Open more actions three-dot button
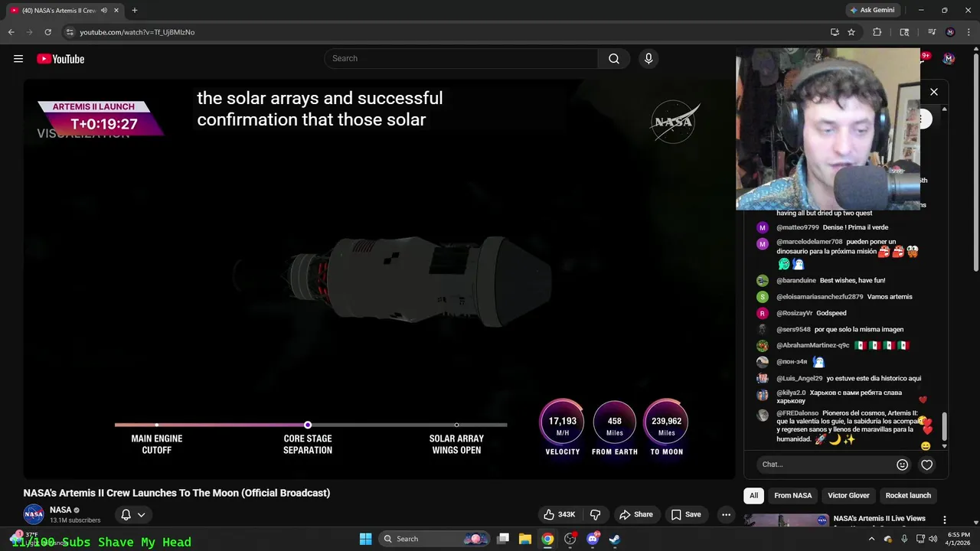Screen dimensions: 980x551 [726, 514]
